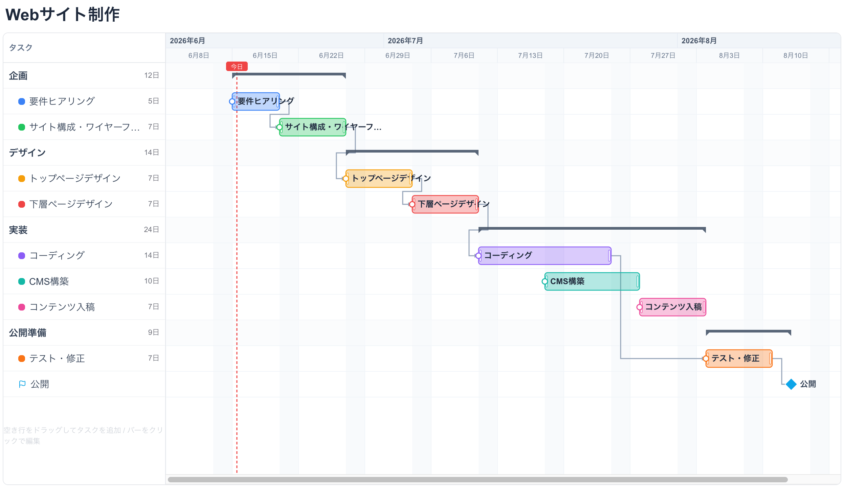Click the flag icon beside 公開 in task list
This screenshot has width=844, height=504.
[22, 384]
